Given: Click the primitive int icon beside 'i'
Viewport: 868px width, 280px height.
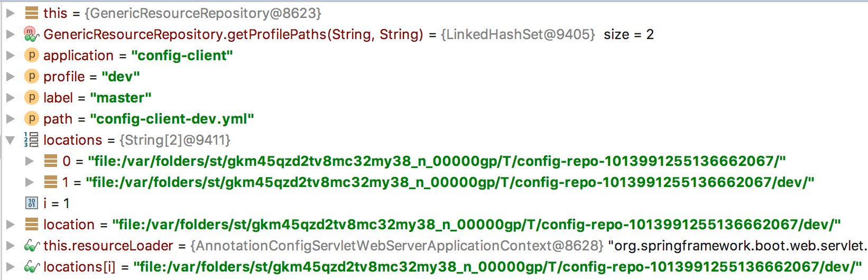Looking at the screenshot, I should click(x=32, y=203).
